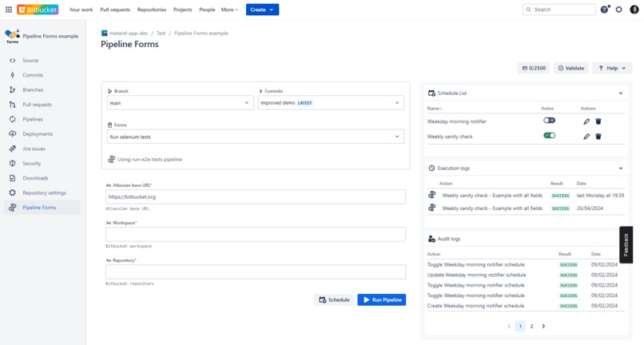
Task: Open the help question mark icon
Action: pyautogui.click(x=604, y=10)
